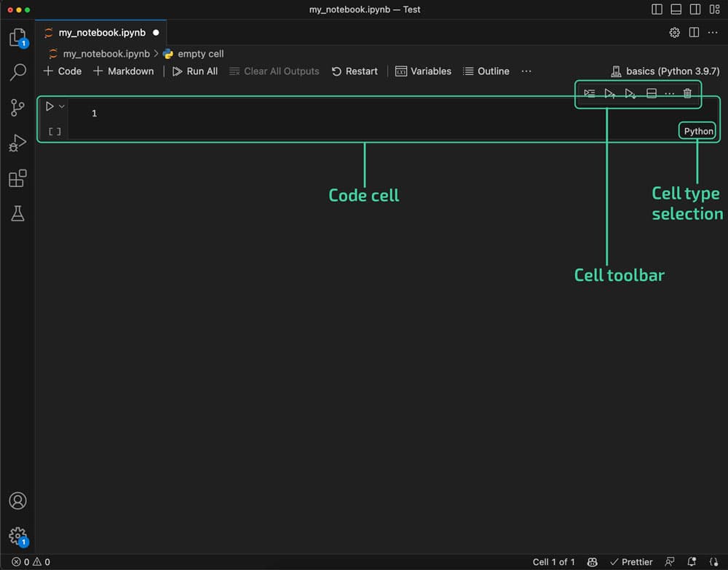Add a new Markdown cell

[x=123, y=71]
